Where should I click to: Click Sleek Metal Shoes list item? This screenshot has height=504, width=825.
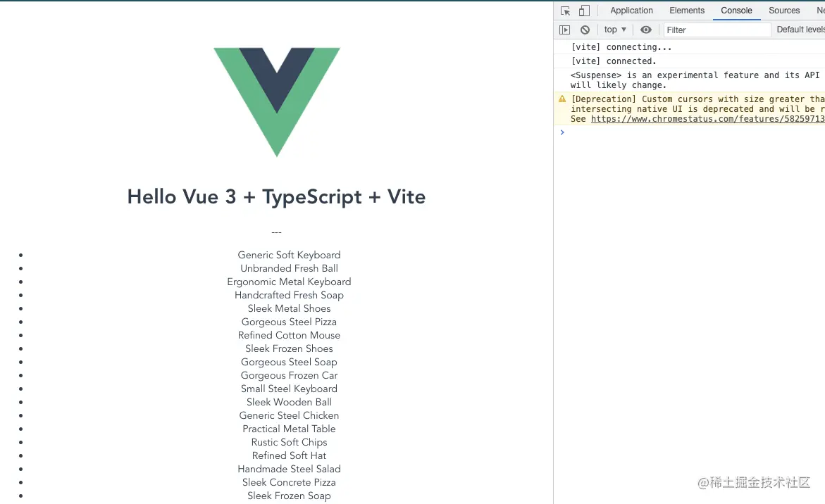click(x=289, y=308)
